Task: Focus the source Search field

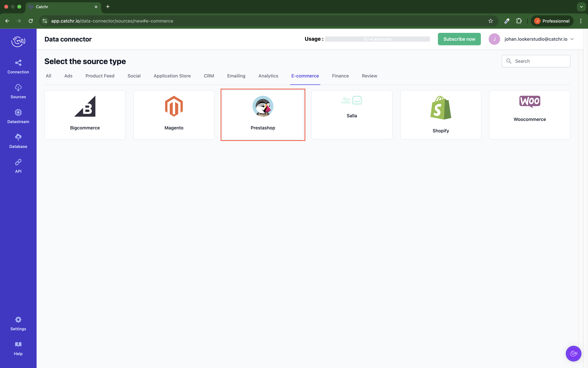Action: (x=536, y=61)
